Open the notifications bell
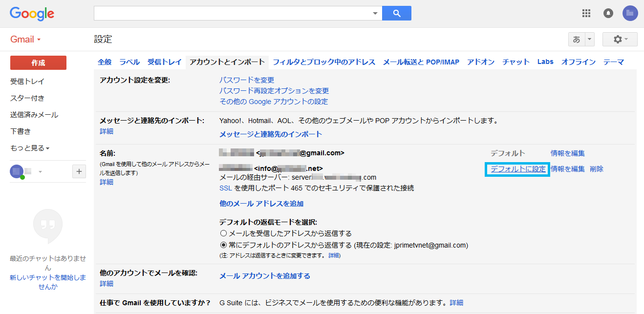 (x=608, y=13)
